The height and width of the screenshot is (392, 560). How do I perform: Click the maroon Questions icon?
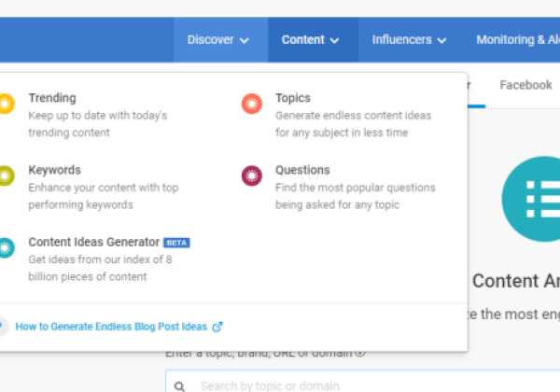click(x=251, y=175)
